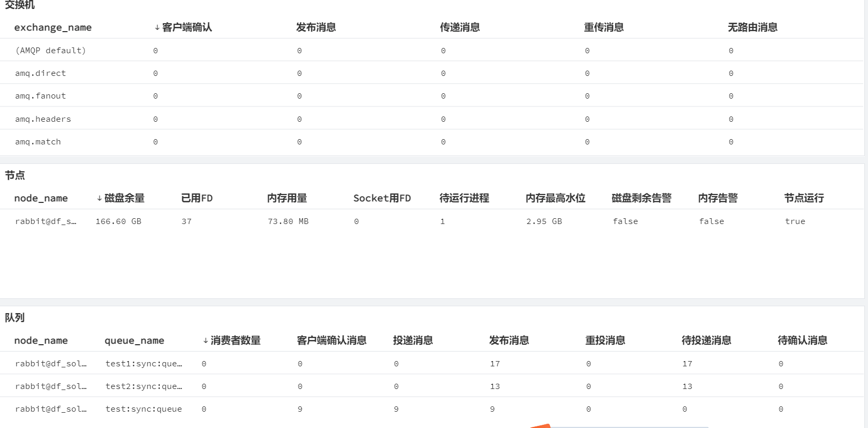Screen dimensions: 868x428
Task: Select the amq.fanout exchange row
Action: (x=41, y=96)
